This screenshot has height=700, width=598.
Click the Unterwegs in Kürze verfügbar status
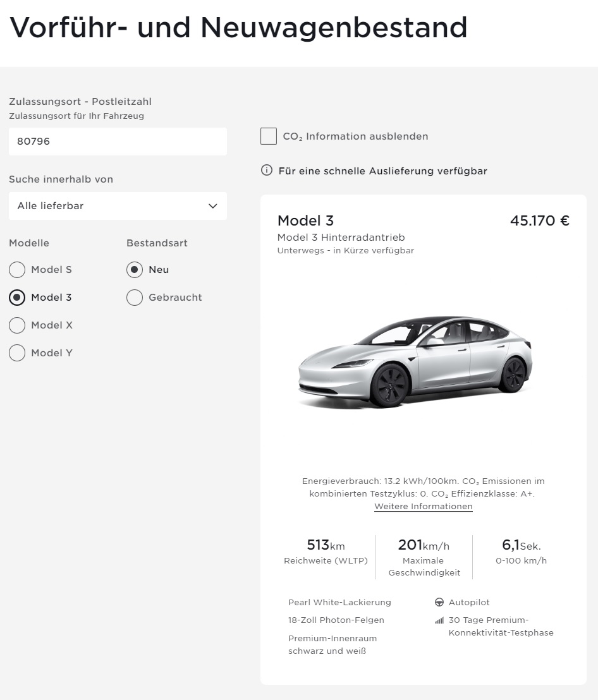(x=345, y=250)
